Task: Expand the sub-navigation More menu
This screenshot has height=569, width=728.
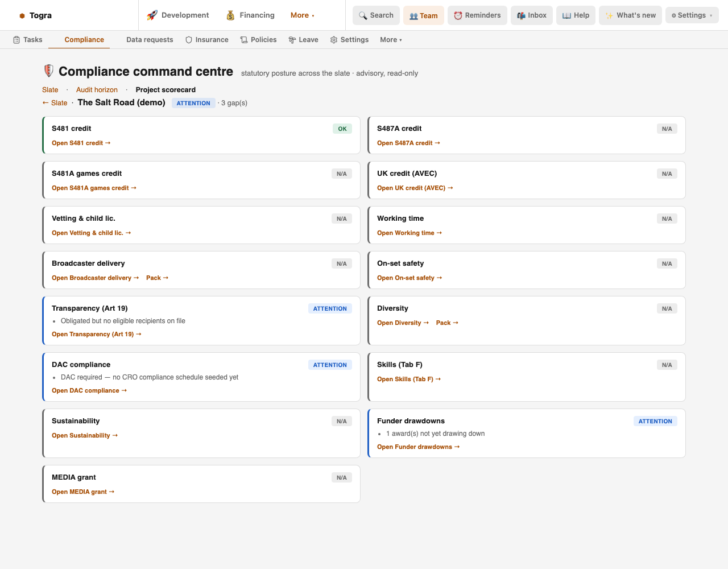Action: point(391,40)
